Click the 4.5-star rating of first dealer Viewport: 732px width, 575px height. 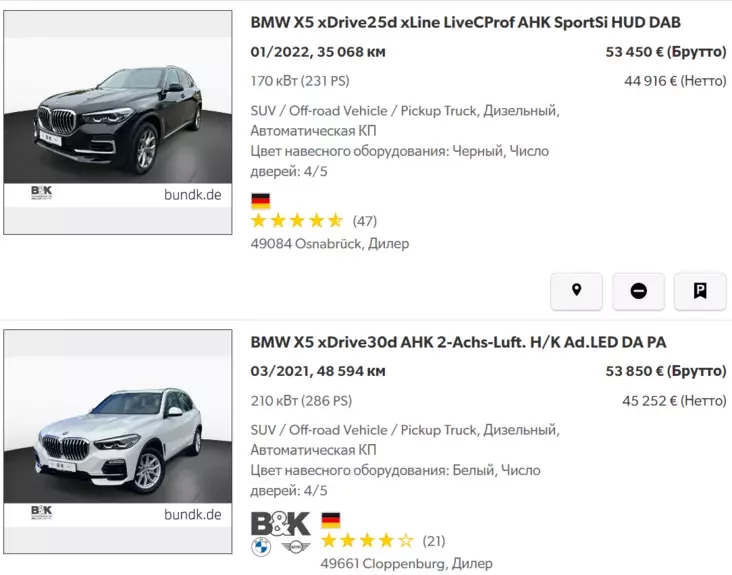pos(296,221)
